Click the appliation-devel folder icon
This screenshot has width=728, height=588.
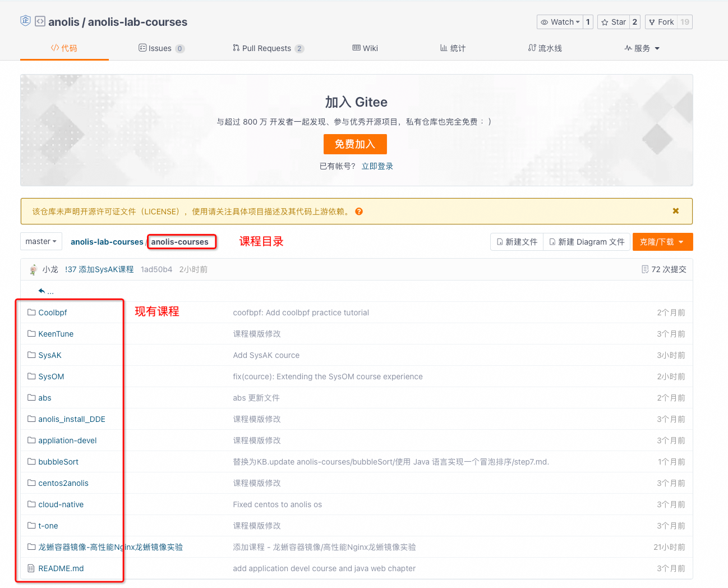coord(31,440)
